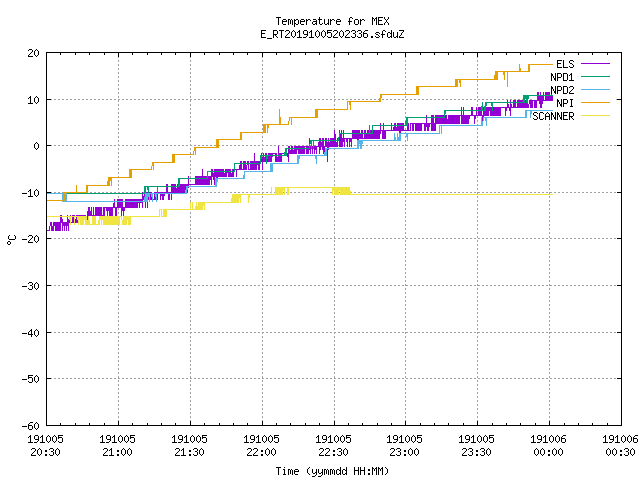
Task: Click the NPD1 legend label
Action: (562, 77)
